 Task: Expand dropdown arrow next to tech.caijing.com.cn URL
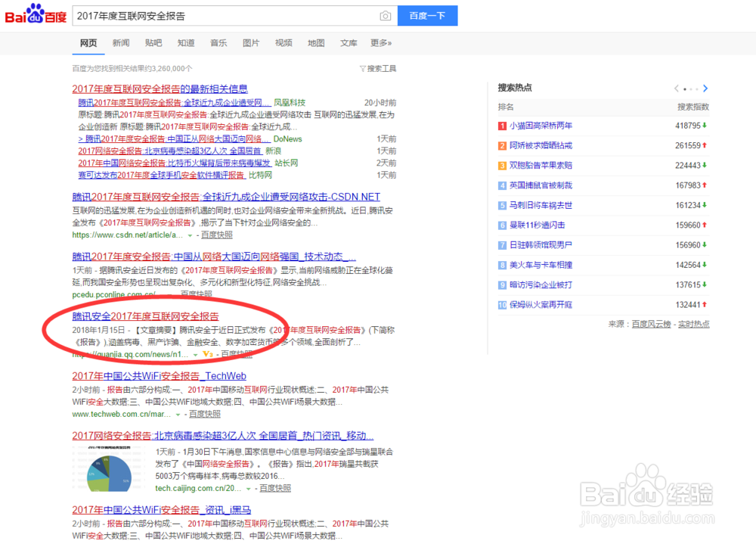tap(248, 489)
